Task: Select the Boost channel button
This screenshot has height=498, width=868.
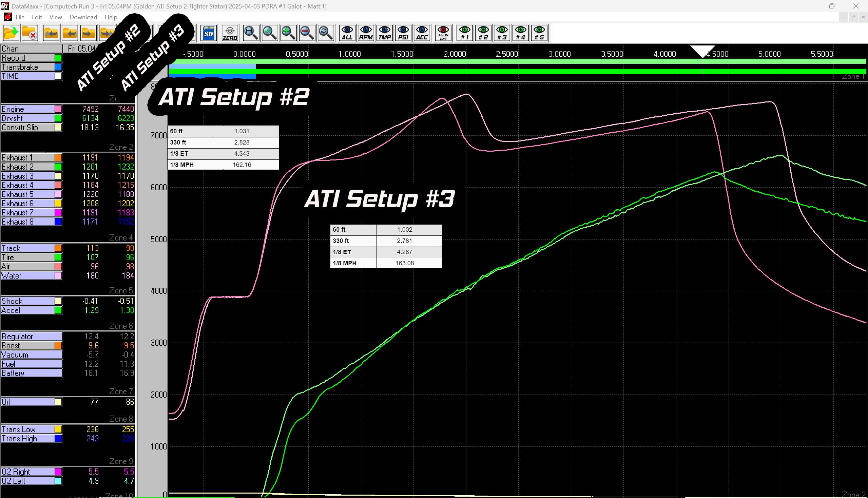Action: click(32, 346)
